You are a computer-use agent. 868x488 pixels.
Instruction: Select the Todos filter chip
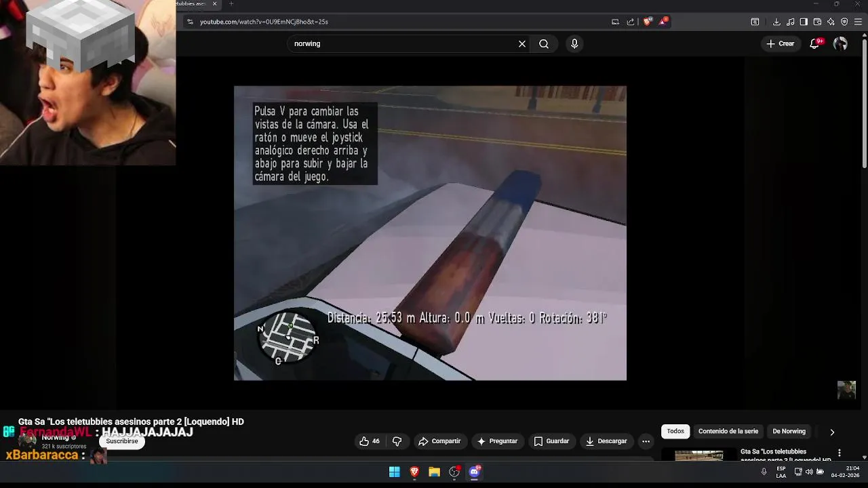coord(675,431)
